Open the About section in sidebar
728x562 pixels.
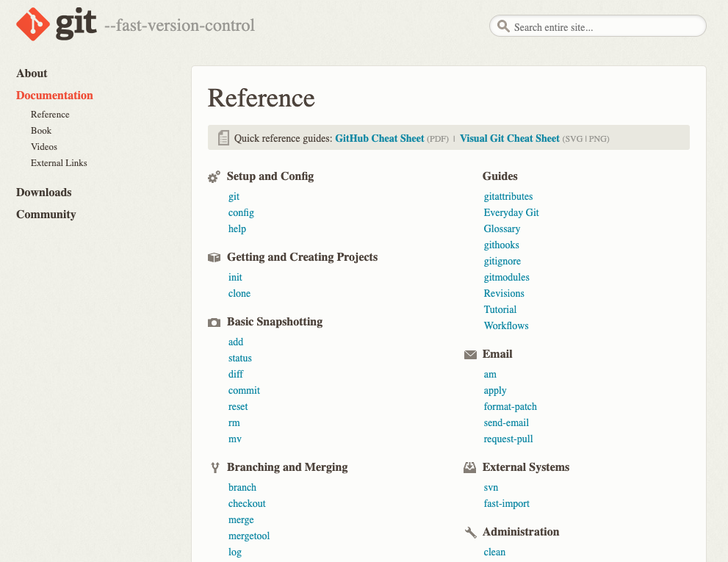pos(32,73)
